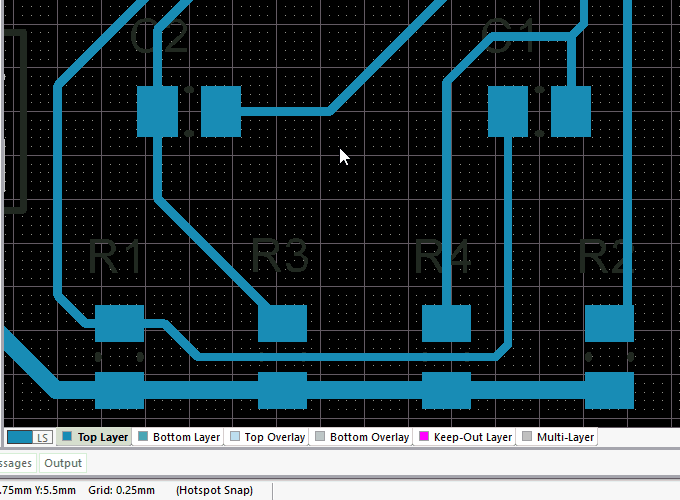Select the Bottom Layer tab

tap(179, 437)
